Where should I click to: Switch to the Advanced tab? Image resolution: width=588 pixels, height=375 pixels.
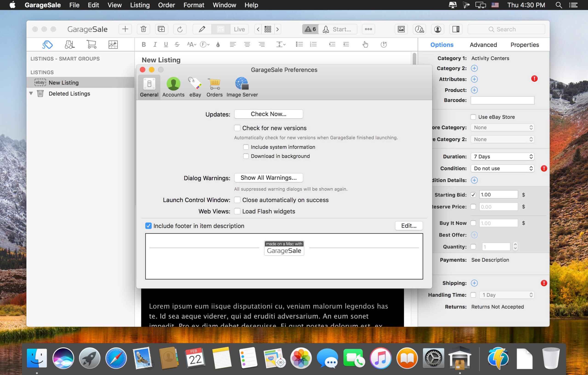(x=483, y=45)
